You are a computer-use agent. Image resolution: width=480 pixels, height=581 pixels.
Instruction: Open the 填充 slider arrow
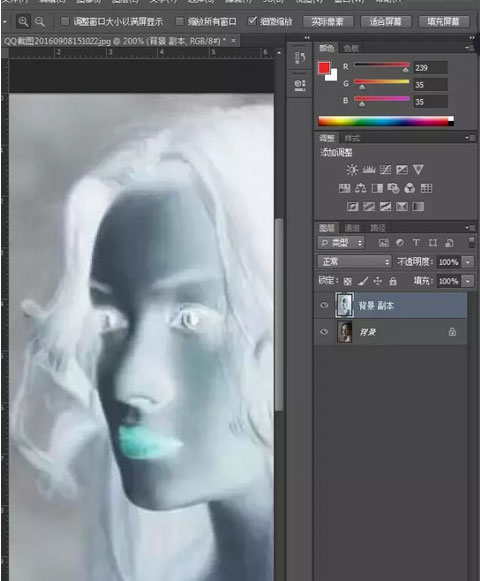click(x=468, y=281)
